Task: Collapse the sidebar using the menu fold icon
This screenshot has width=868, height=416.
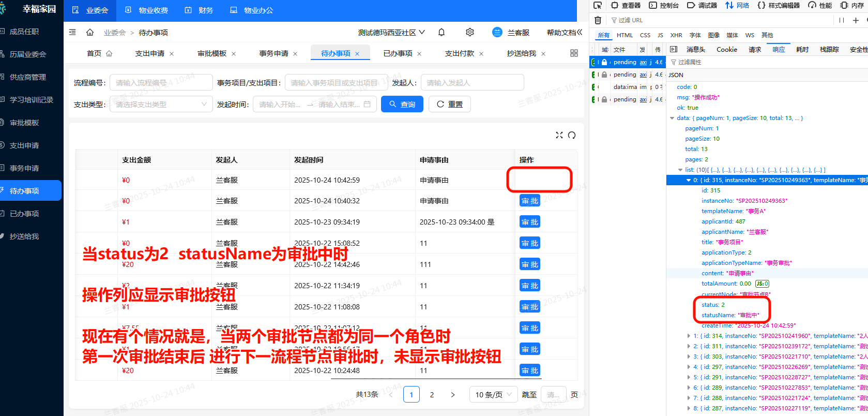Action: click(72, 33)
